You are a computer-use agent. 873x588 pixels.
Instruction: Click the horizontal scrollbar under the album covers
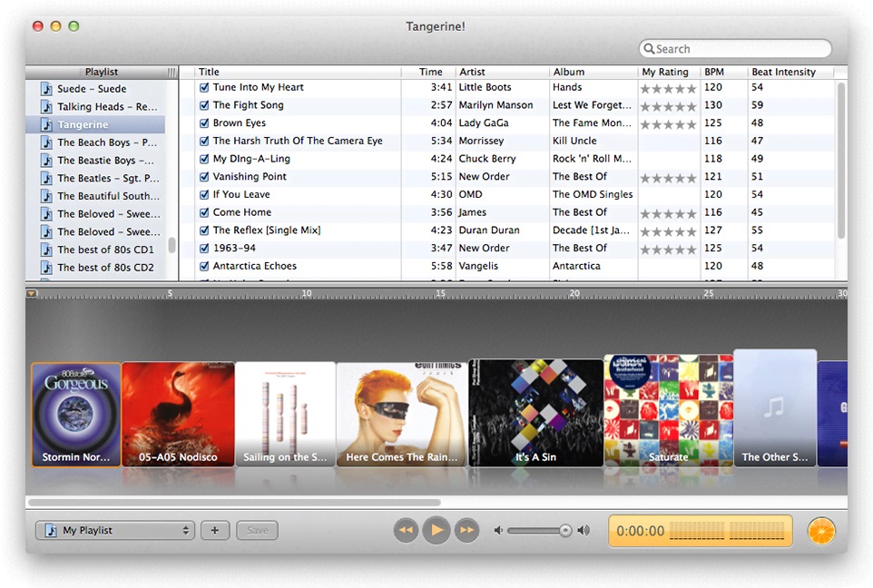point(234,503)
